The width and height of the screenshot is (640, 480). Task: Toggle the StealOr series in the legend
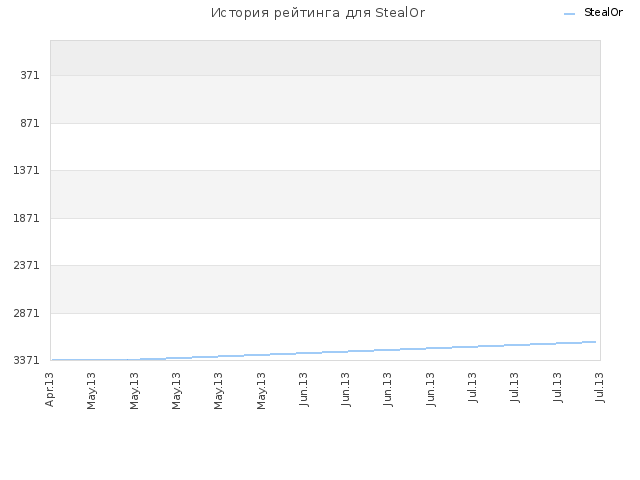click(603, 13)
